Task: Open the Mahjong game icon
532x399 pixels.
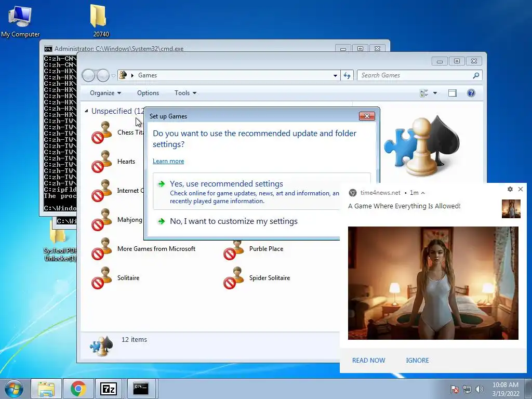Action: point(102,220)
